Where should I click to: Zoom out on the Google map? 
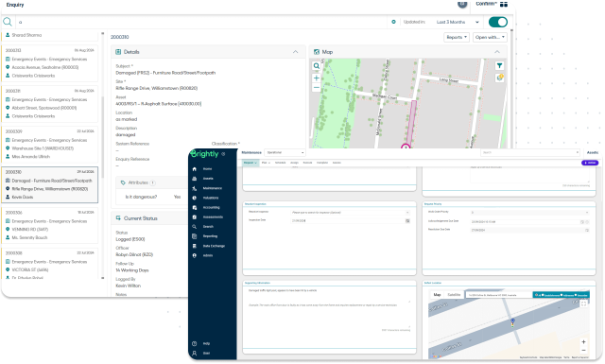[x=583, y=351]
